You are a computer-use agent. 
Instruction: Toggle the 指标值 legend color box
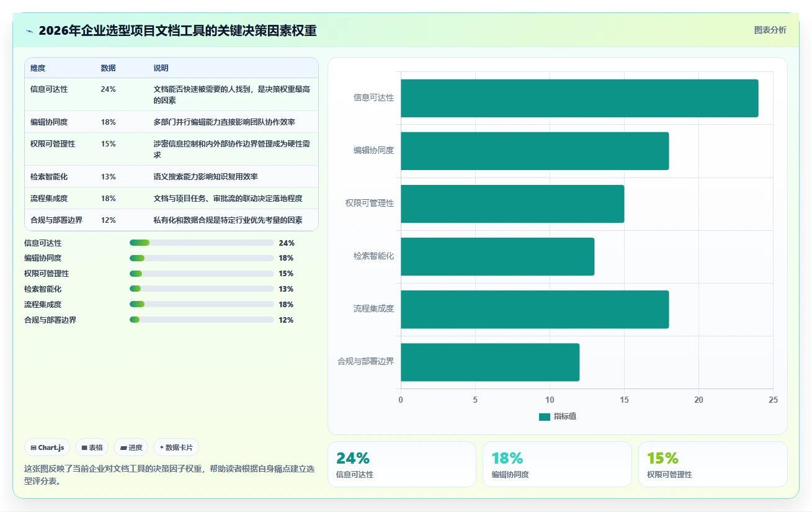click(545, 417)
